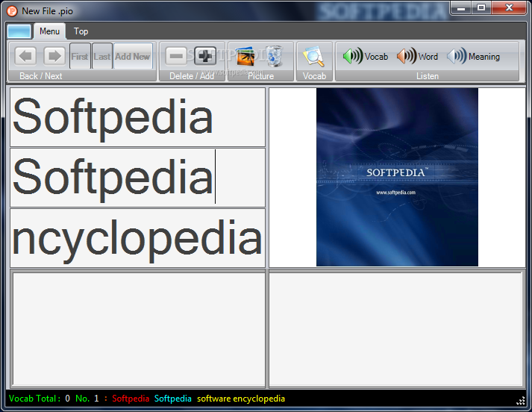Image resolution: width=532 pixels, height=412 pixels.
Task: Click the window resize grip
Action: [521, 401]
